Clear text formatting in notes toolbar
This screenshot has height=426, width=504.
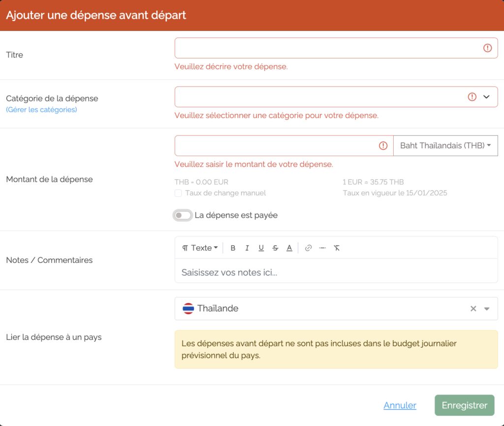click(x=337, y=248)
